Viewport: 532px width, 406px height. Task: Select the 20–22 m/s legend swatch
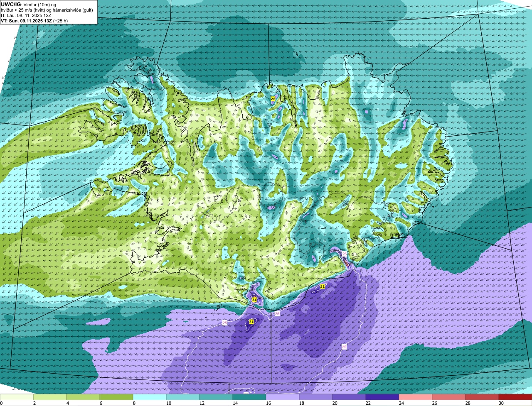[349, 397]
